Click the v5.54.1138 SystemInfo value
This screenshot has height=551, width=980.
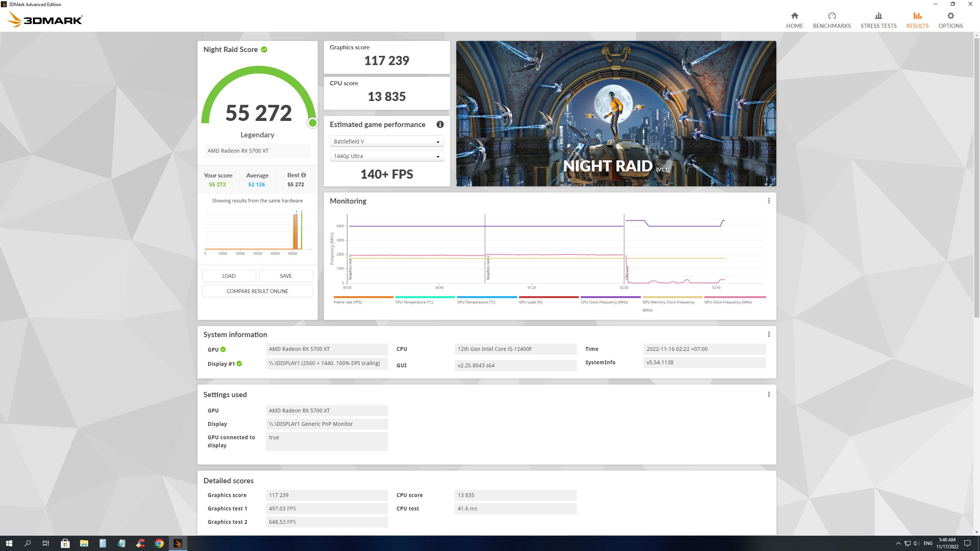(704, 362)
